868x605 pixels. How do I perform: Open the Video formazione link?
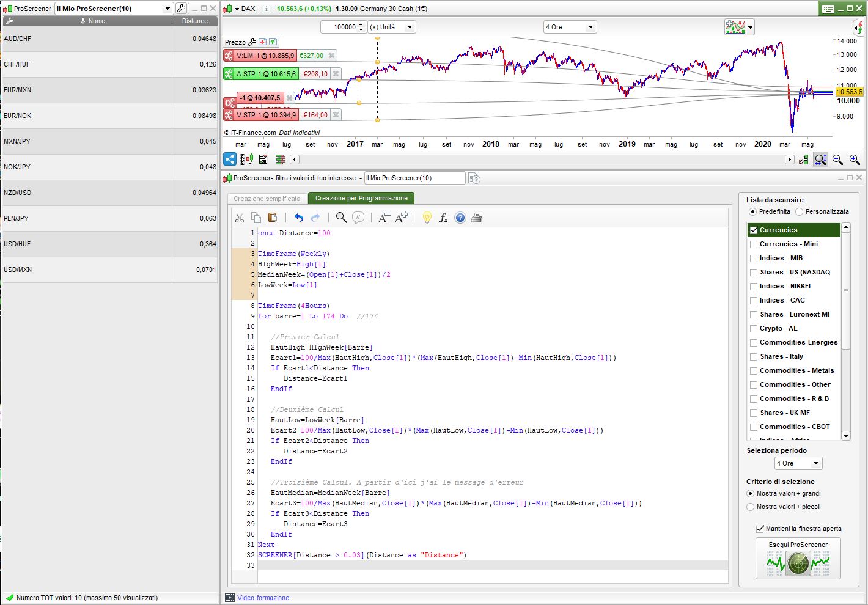263,598
